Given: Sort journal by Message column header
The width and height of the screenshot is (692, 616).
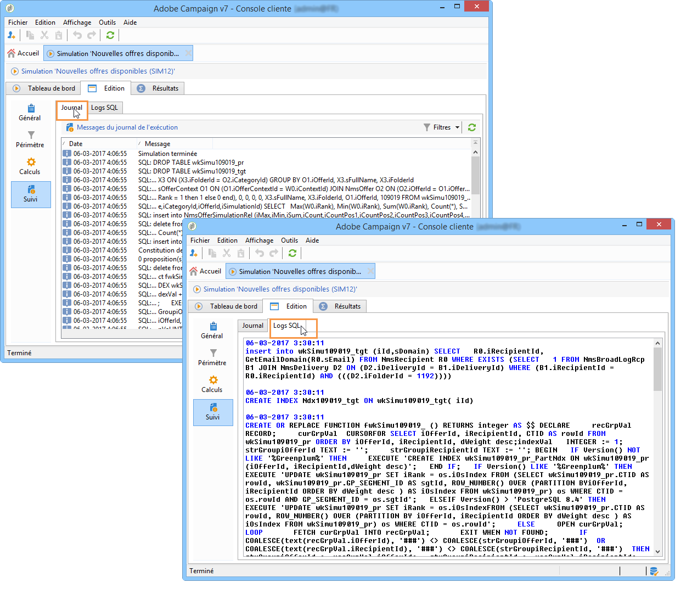Looking at the screenshot, I should pos(175,144).
